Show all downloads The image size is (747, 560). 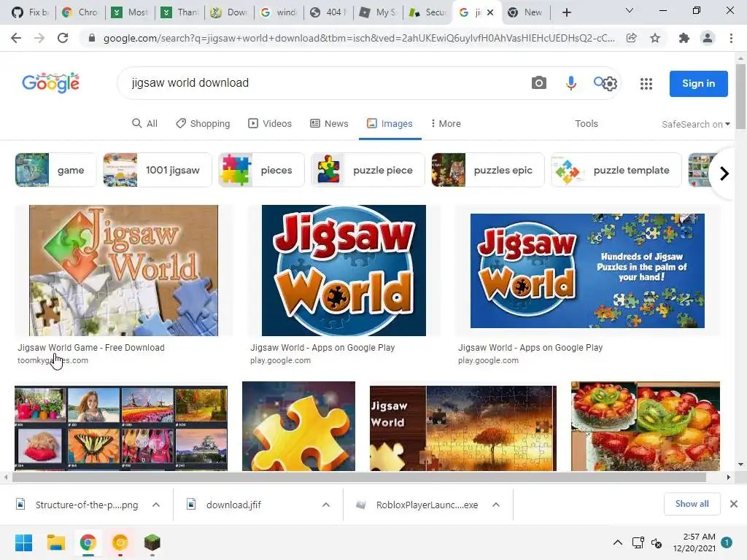pos(692,504)
